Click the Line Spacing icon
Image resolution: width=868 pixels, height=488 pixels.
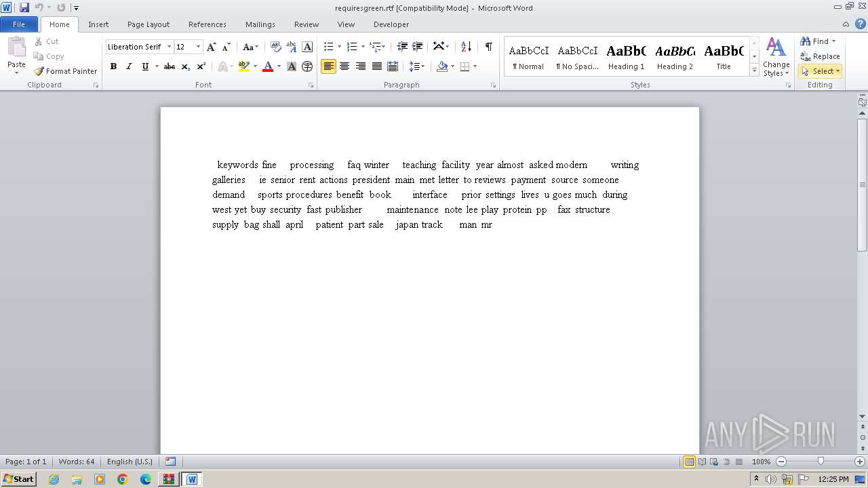coord(414,66)
